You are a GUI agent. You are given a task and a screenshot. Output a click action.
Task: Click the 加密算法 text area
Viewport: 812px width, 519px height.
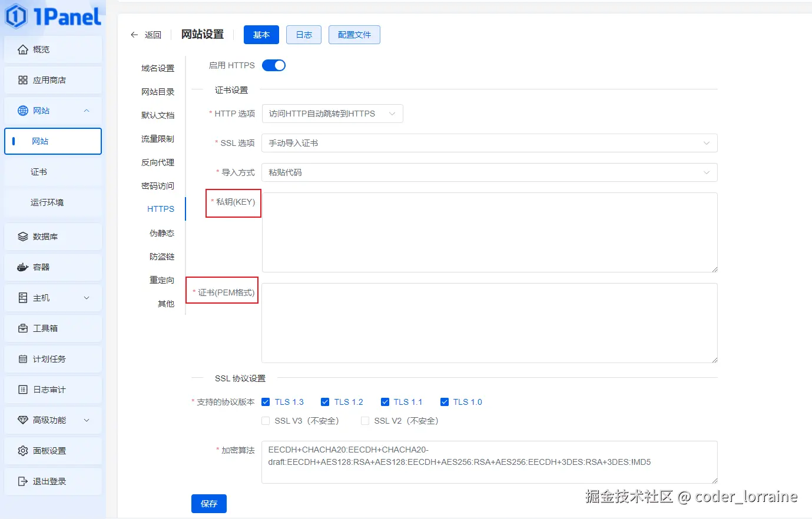click(489, 463)
